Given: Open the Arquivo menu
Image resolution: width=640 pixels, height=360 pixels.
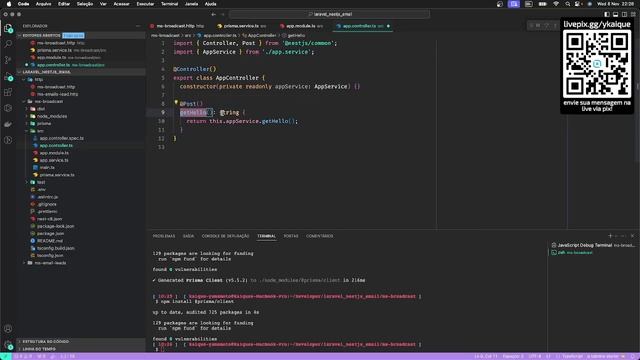Looking at the screenshot, I should [x=43, y=4].
